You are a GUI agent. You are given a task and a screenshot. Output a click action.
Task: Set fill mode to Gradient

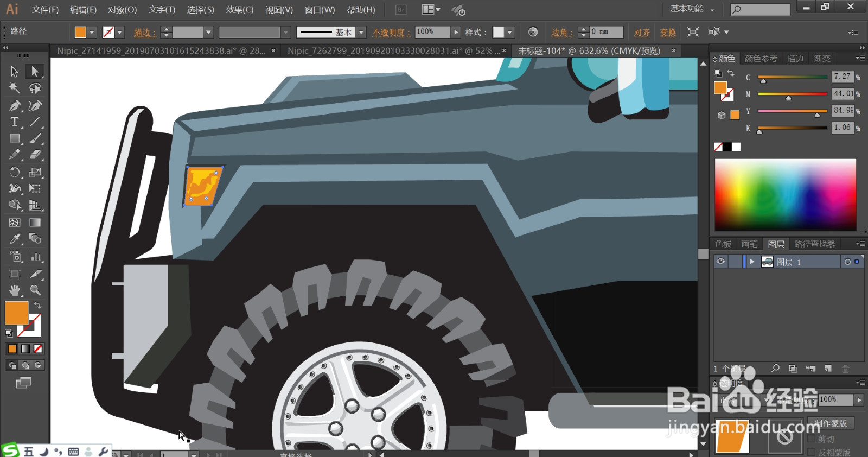(x=25, y=349)
